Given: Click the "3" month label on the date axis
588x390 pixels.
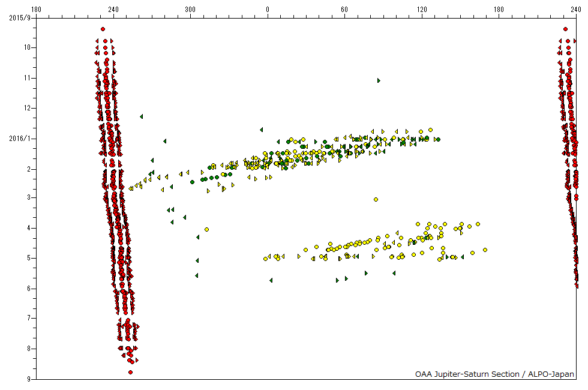Looking at the screenshot, I should pyautogui.click(x=29, y=197).
